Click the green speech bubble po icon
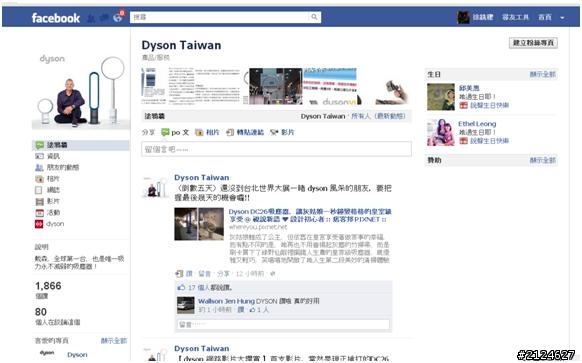Screen dimensions: 582x363 pyautogui.click(x=166, y=133)
